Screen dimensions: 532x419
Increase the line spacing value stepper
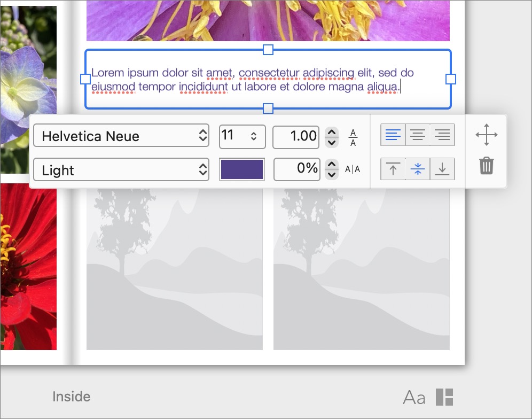(x=332, y=132)
